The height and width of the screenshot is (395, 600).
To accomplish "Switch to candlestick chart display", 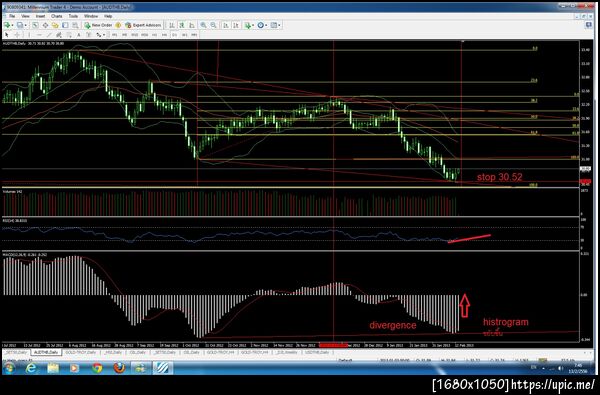I will coord(182,25).
